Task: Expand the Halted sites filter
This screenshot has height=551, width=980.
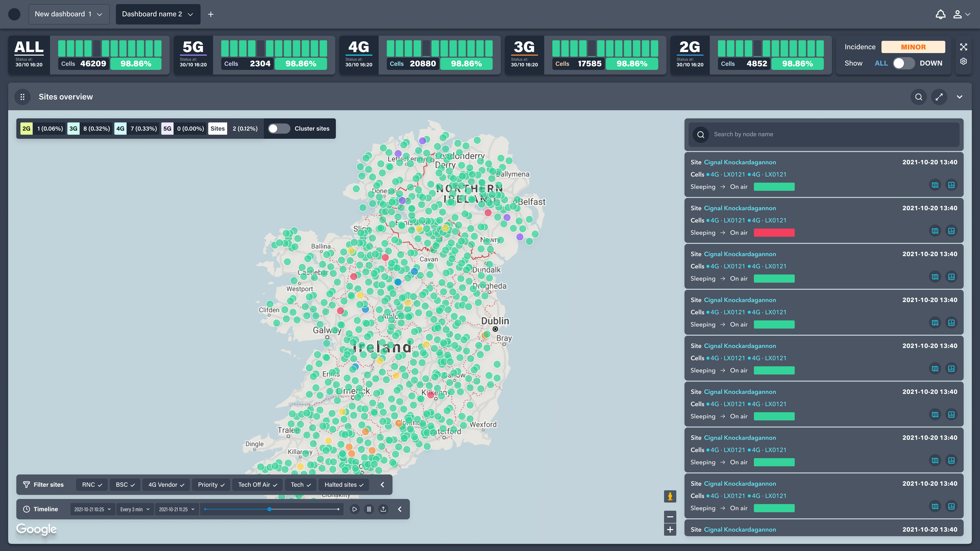Action: pos(344,484)
